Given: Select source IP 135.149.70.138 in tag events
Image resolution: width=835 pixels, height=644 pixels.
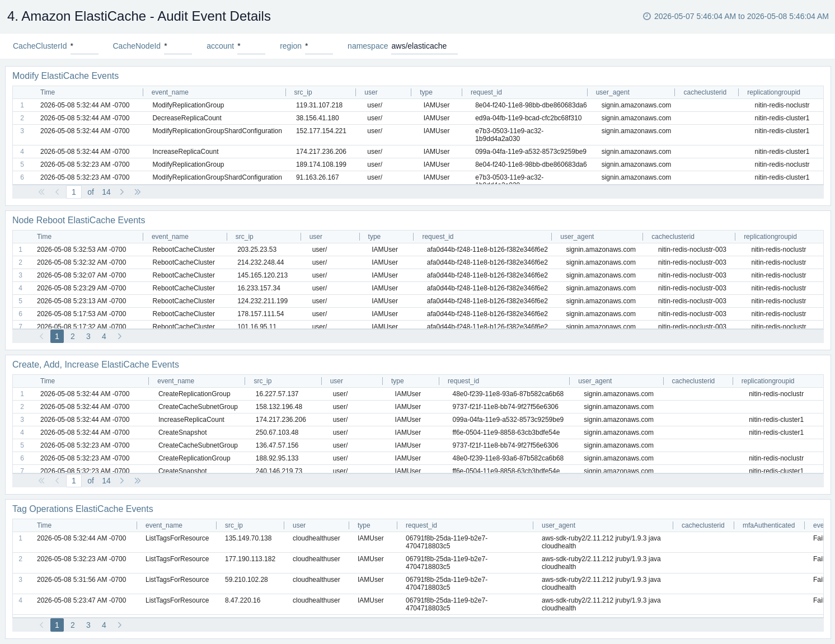Looking at the screenshot, I should point(248,538).
